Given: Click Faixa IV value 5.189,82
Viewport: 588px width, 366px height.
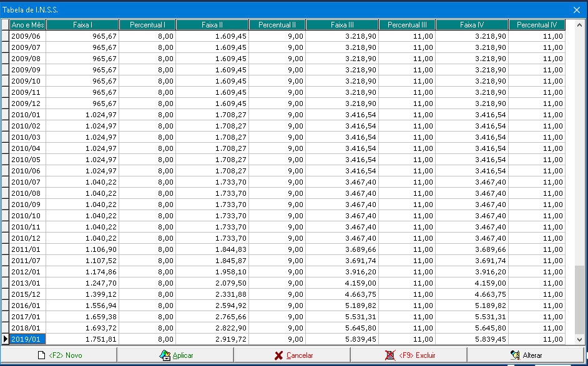Looking at the screenshot, I should pyautogui.click(x=472, y=306).
